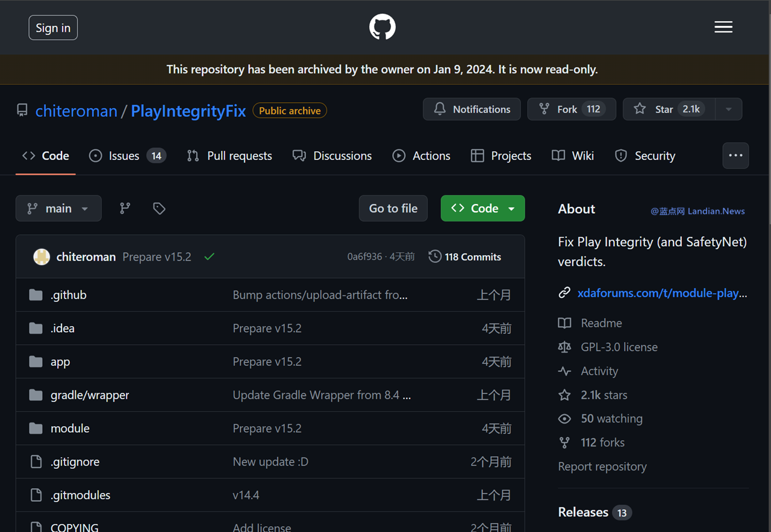Viewport: 771px width, 532px height.
Task: Click the green commit status checkmark
Action: click(209, 257)
